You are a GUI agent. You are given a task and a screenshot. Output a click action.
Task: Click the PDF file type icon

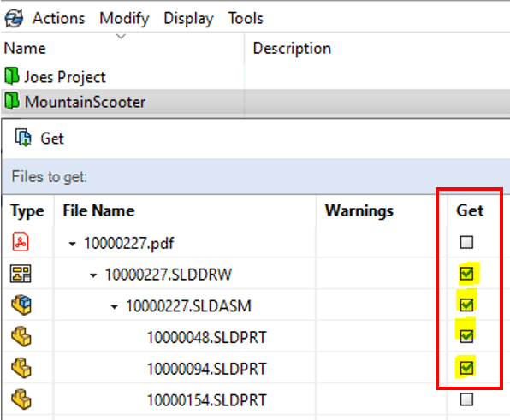tap(21, 241)
